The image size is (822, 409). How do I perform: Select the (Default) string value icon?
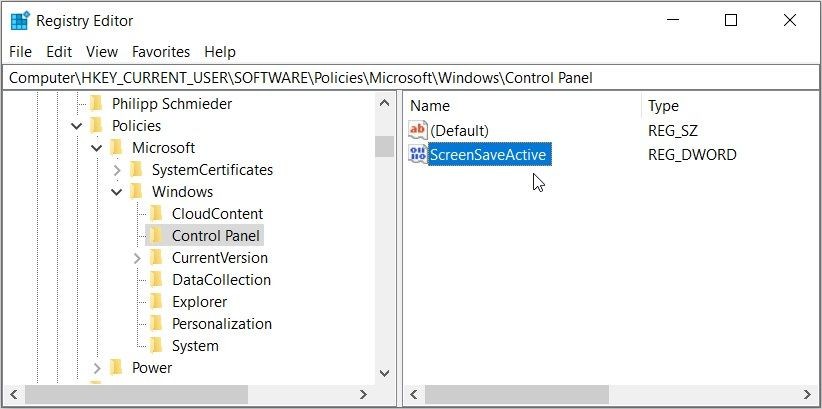pos(418,130)
